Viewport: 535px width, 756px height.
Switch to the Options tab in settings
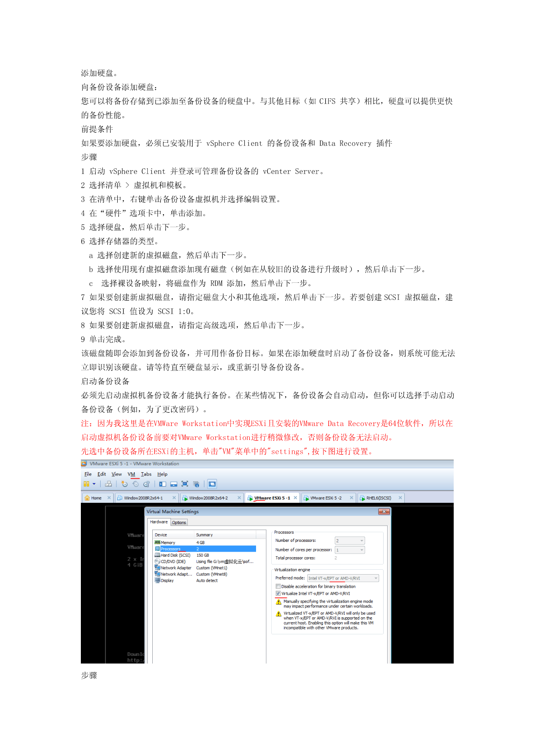click(179, 523)
